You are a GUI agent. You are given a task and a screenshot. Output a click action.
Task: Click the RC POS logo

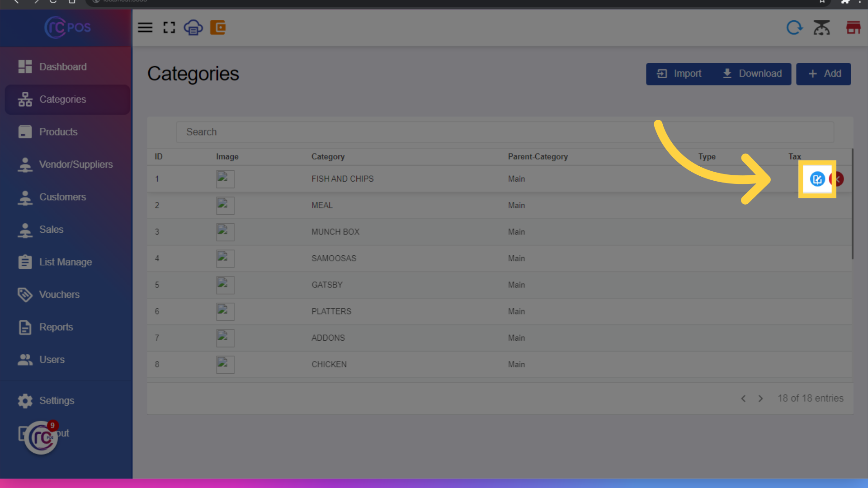tap(67, 28)
